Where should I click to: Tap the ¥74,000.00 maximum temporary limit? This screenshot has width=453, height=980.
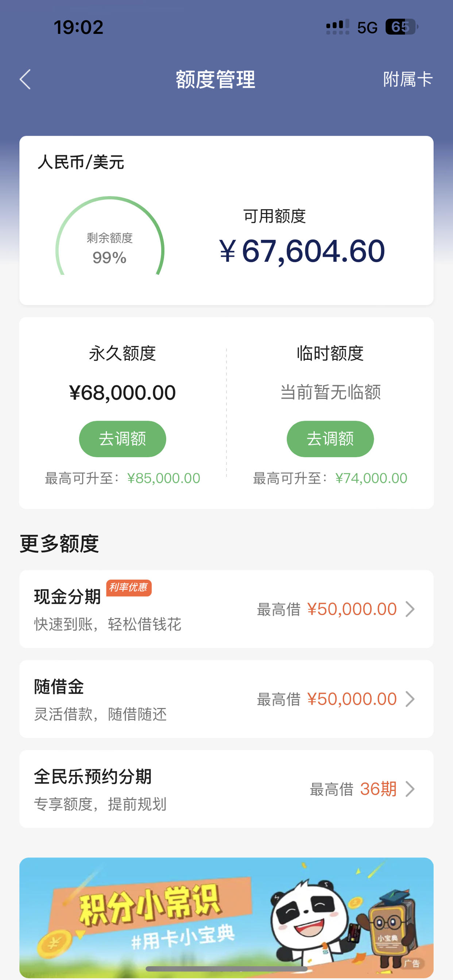pos(371,478)
